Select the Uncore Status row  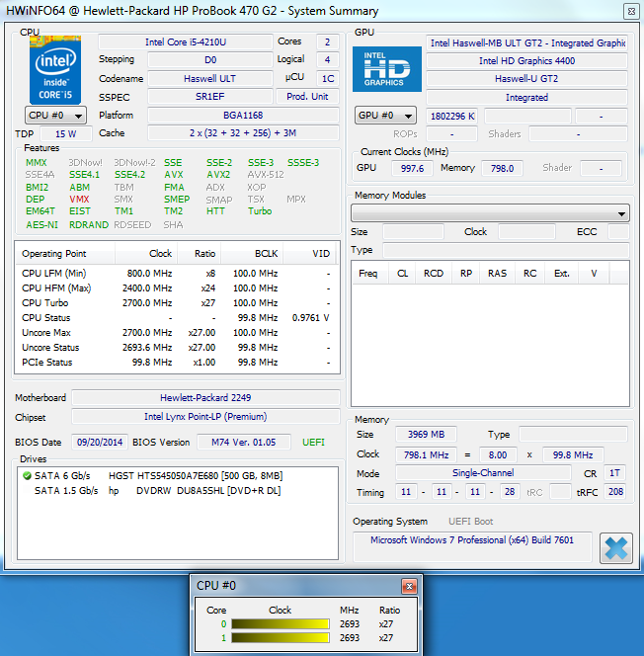click(x=178, y=347)
